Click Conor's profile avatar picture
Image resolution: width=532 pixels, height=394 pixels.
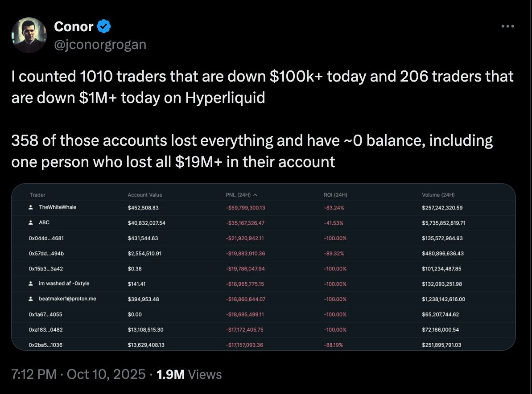point(29,35)
